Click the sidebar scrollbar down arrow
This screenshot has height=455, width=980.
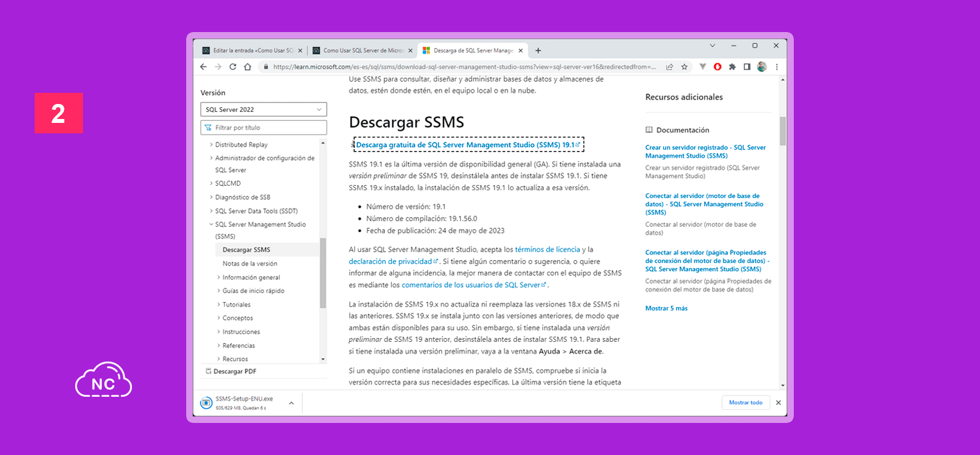(x=323, y=360)
